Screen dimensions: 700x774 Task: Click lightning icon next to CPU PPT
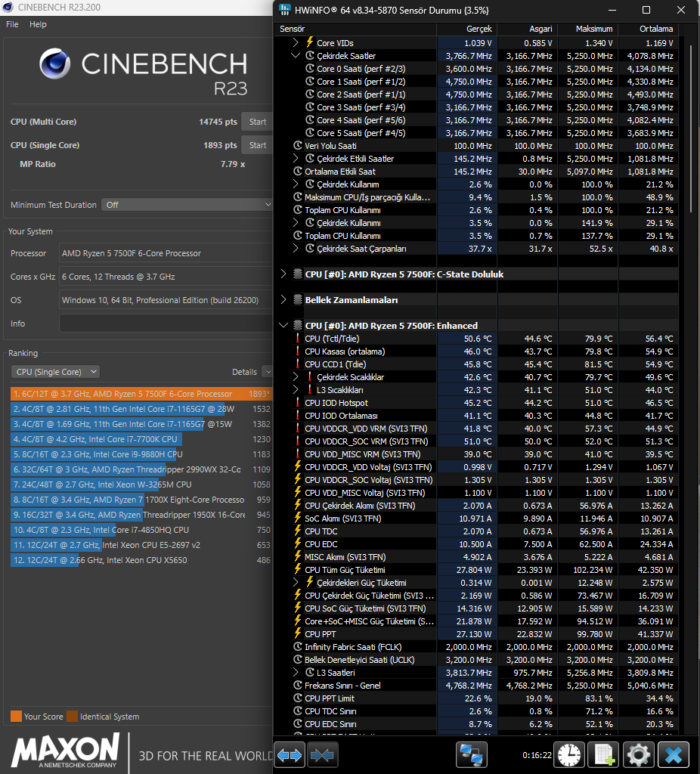click(x=298, y=633)
